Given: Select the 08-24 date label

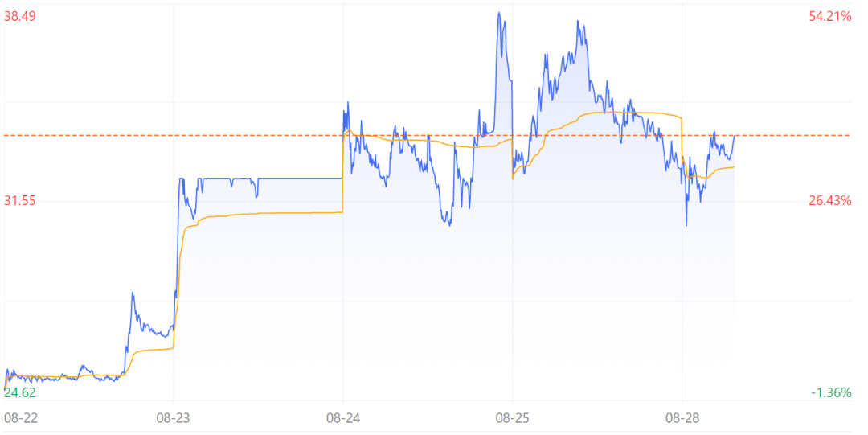Looking at the screenshot, I should 343,418.
